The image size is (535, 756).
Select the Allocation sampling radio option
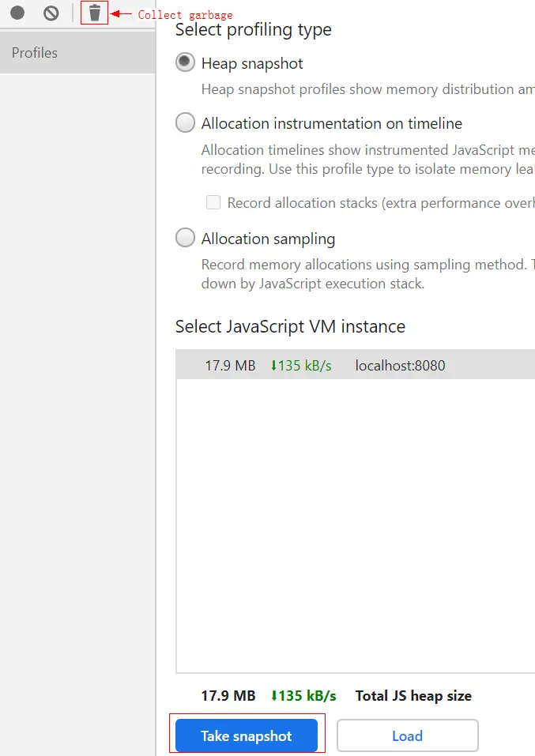(185, 239)
